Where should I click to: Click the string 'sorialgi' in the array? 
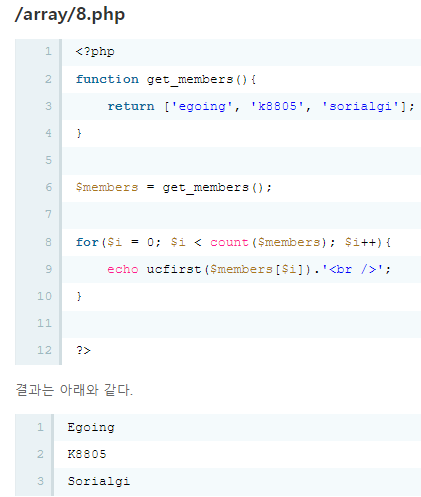[360, 107]
